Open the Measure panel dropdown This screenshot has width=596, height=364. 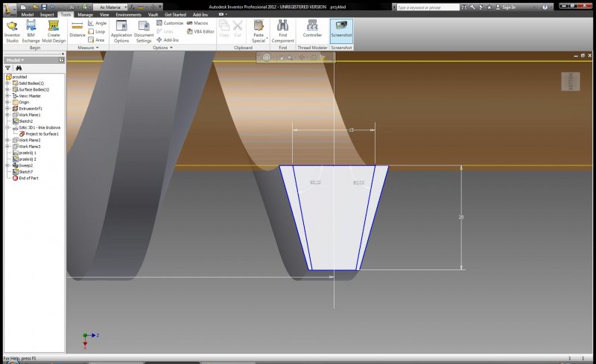pos(98,48)
